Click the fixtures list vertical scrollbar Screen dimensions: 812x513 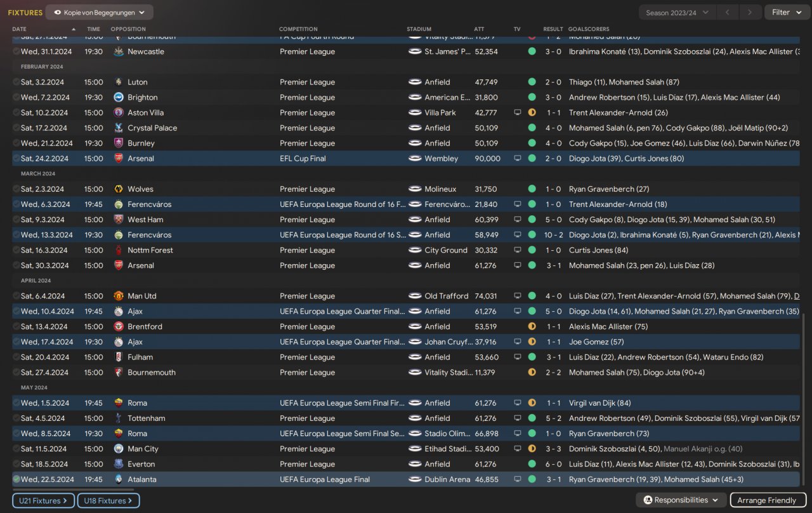[803, 400]
